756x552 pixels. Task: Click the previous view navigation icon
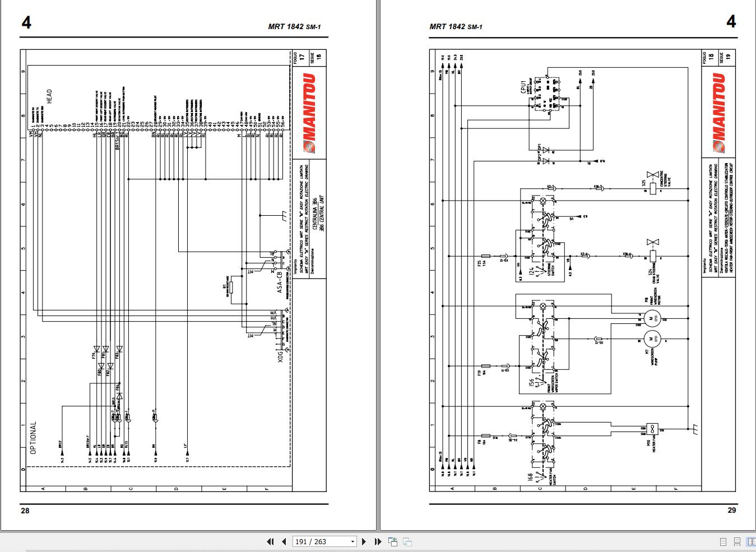tap(392, 541)
